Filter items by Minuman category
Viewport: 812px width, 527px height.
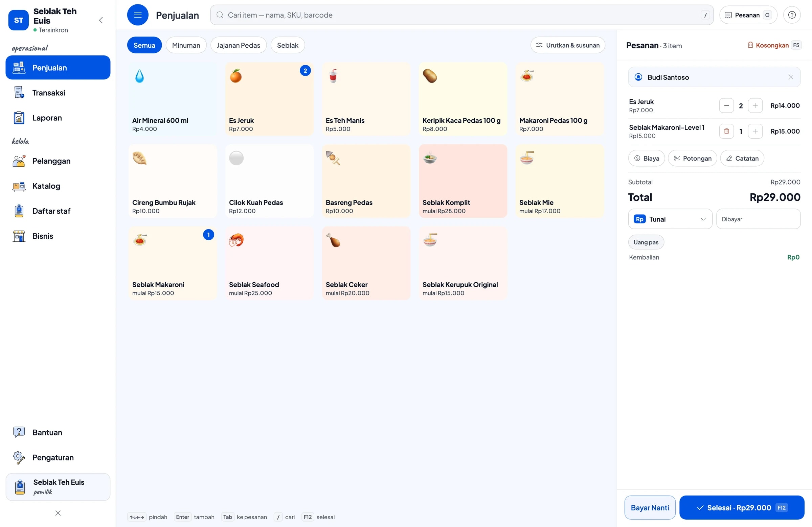[186, 45]
